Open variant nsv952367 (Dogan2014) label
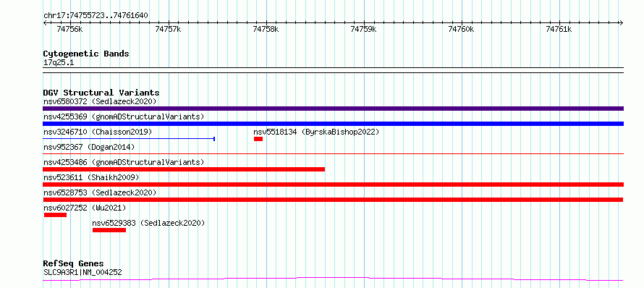Image resolution: width=644 pixels, height=288 pixels. click(89, 147)
